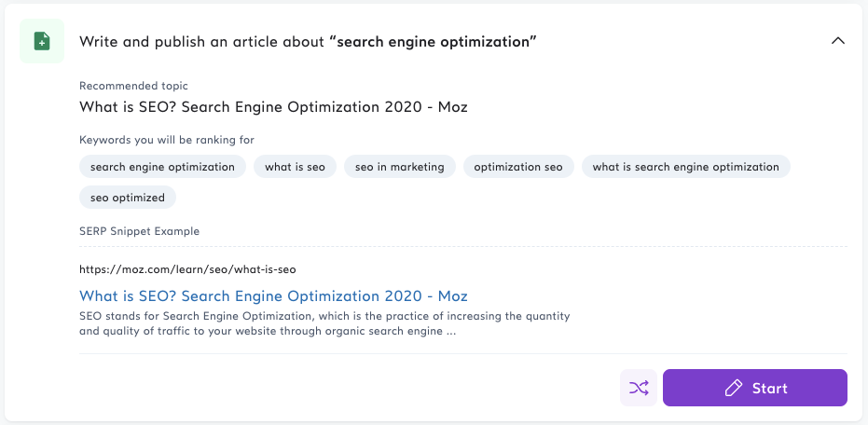Click the word Start on purple button
The width and height of the screenshot is (868, 425).
[x=769, y=388]
